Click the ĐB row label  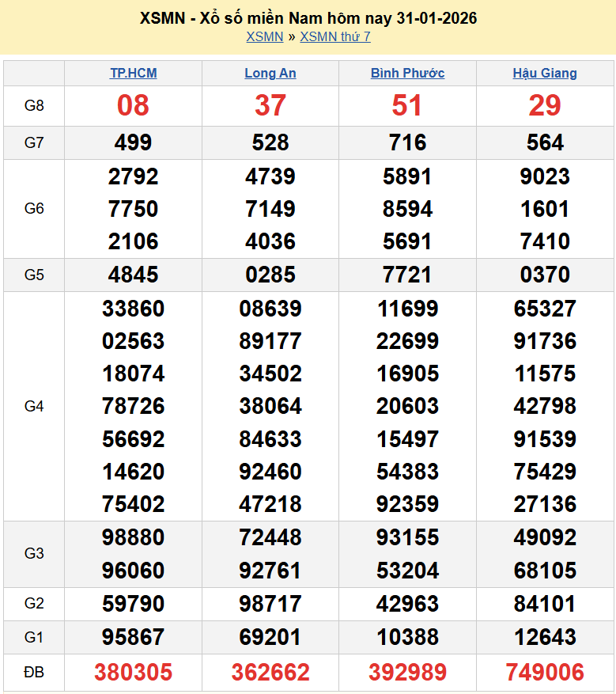tap(34, 673)
